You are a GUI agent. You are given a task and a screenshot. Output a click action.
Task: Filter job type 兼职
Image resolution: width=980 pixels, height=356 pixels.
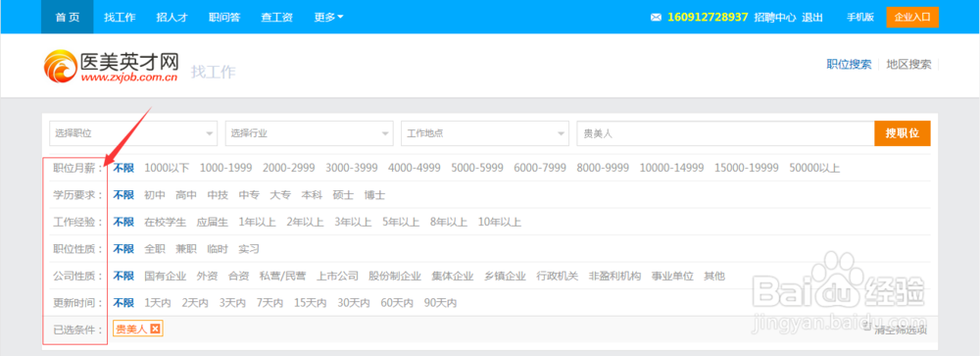pyautogui.click(x=186, y=248)
